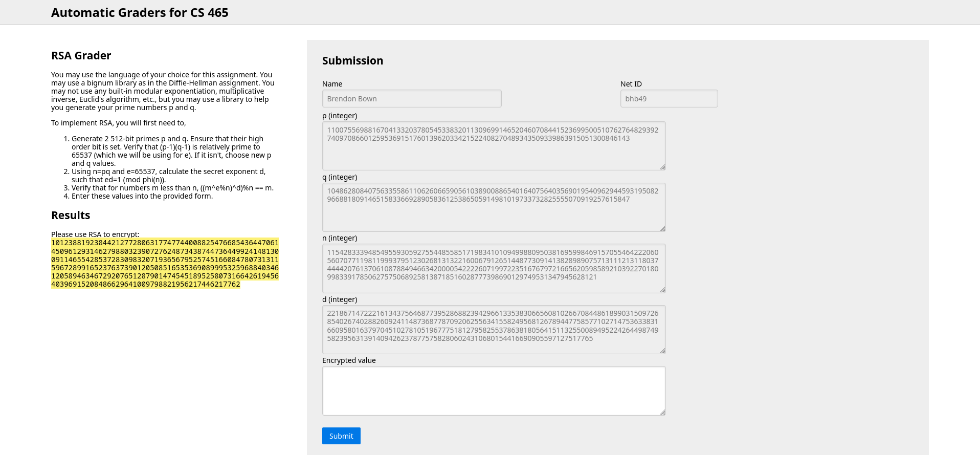Click step 2 'Using n=pq and e=65537' text
This screenshot has width=980, height=474.
coord(169,176)
